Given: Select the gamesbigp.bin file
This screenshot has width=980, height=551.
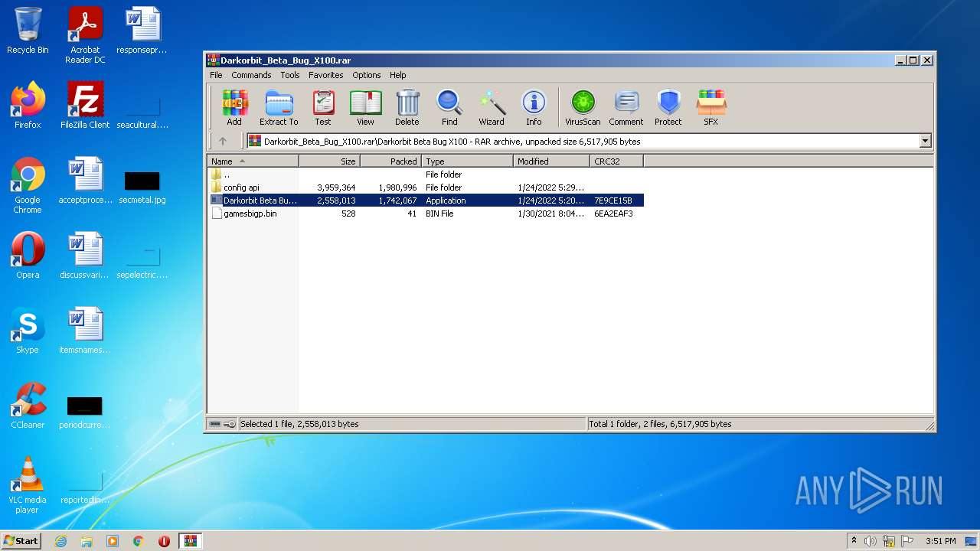Looking at the screenshot, I should pos(425,214).
